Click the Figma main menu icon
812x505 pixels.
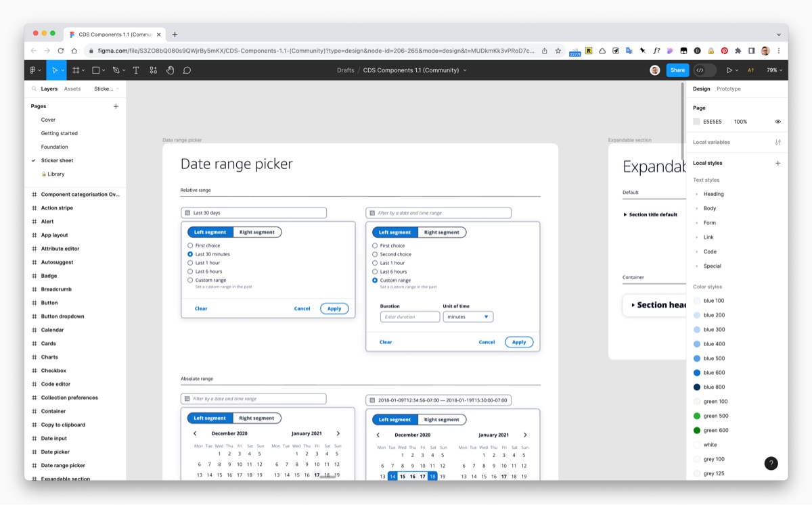[x=34, y=70]
